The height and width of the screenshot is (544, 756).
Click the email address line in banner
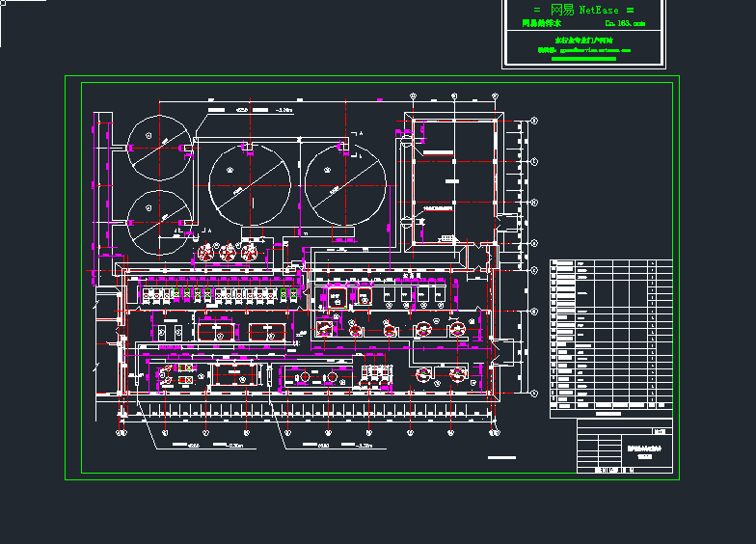pos(583,48)
